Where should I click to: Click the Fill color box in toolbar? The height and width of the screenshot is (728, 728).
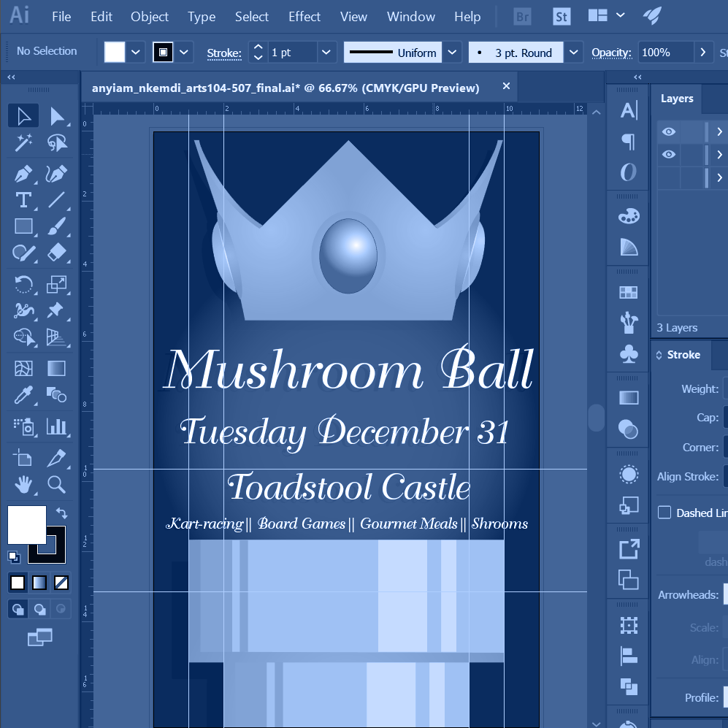pyautogui.click(x=27, y=525)
